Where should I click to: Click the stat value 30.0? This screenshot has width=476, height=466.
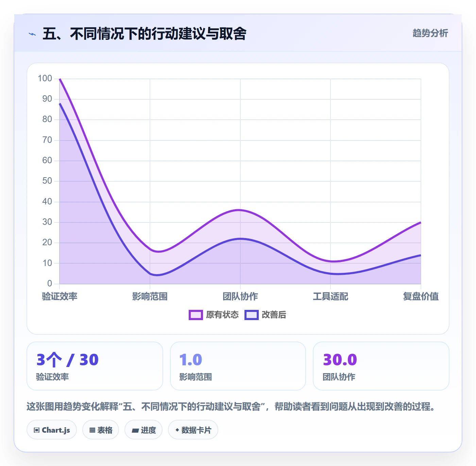coord(340,360)
